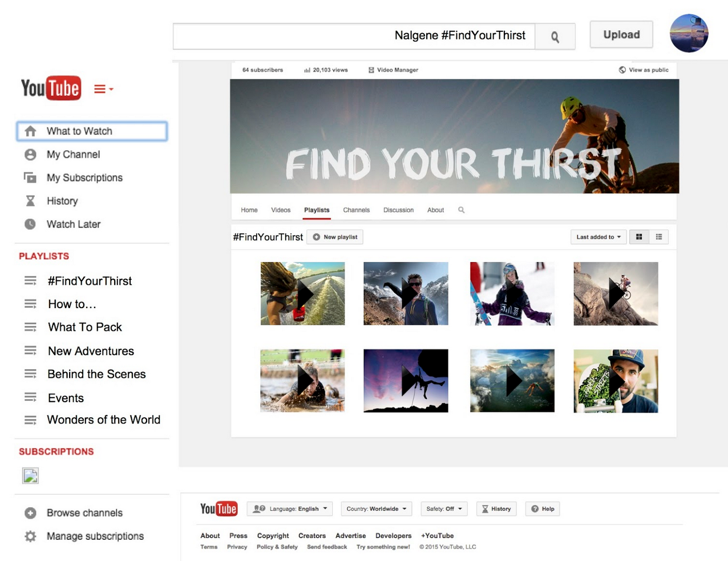Click into the search input field
The image size is (728, 561).
[x=354, y=37]
